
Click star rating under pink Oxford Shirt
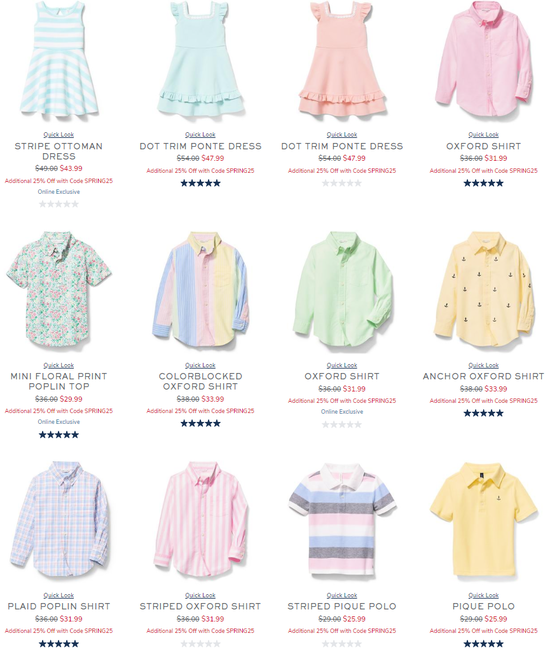coord(483,183)
